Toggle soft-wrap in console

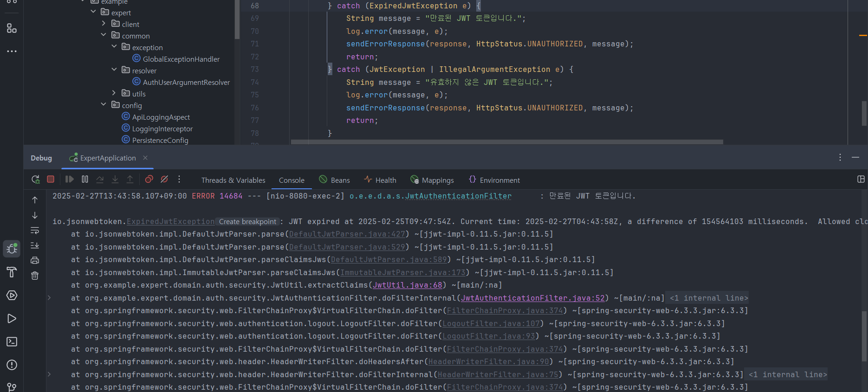tap(35, 230)
